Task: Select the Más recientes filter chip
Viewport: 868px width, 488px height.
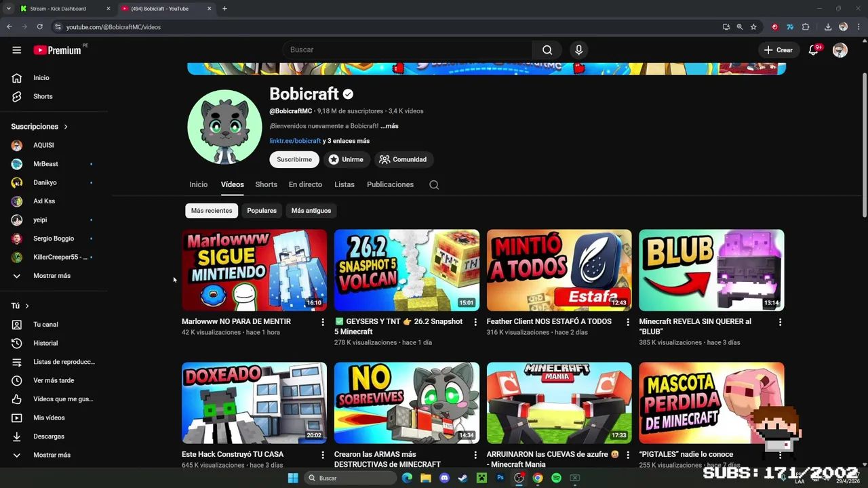Action: point(212,211)
